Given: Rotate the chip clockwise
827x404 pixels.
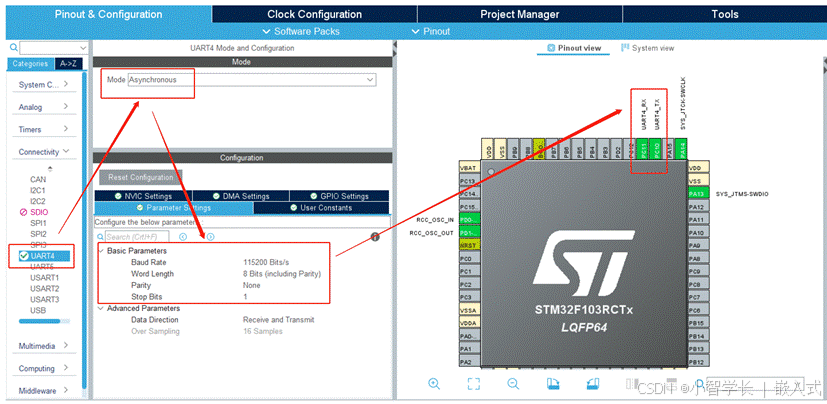Looking at the screenshot, I should (553, 383).
